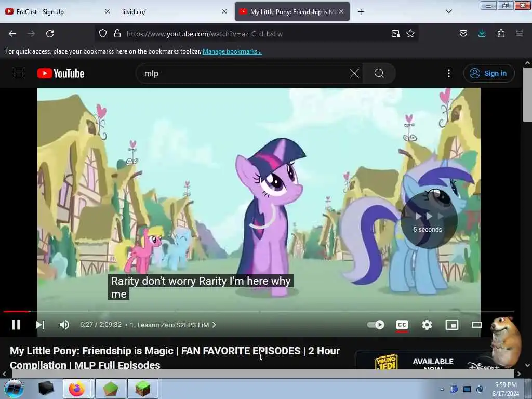
Task: Show hidden system tray icons
Action: coord(442,389)
